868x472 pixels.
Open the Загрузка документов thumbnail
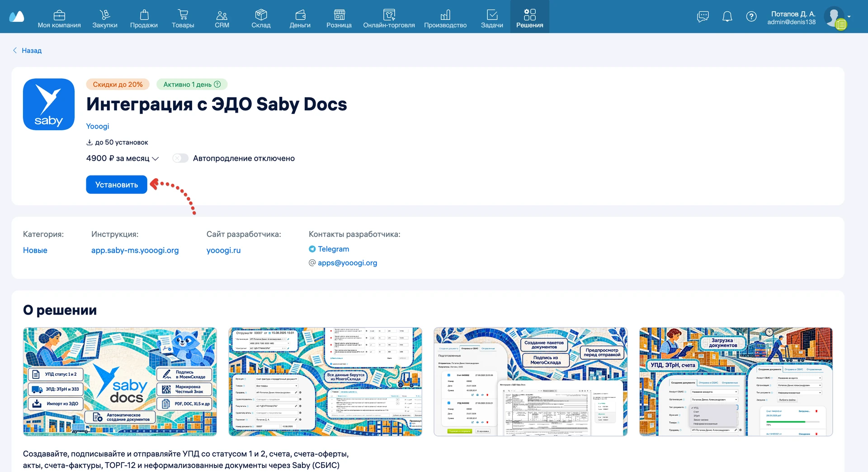tap(736, 381)
